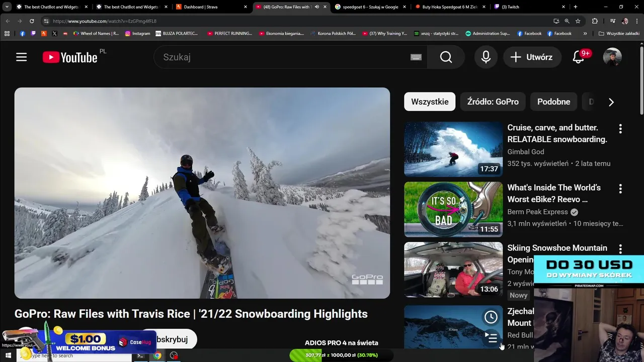Bookmark this page with the star icon
This screenshot has height=362, width=644.
578,21
